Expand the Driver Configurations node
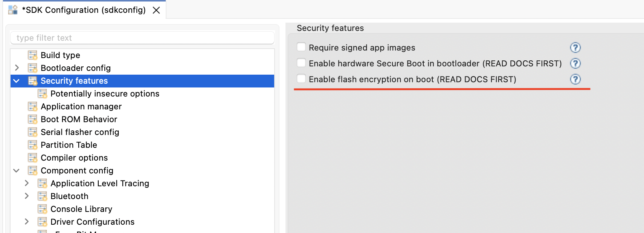This screenshot has height=233, width=644. click(x=26, y=222)
